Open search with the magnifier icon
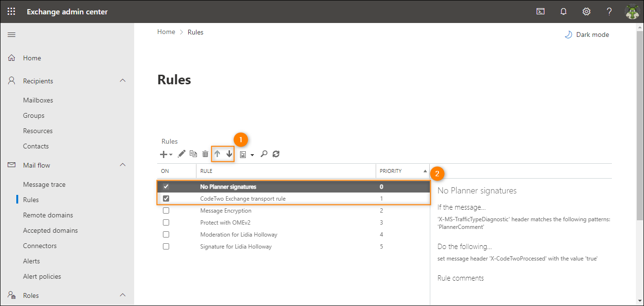The image size is (644, 306). [x=264, y=154]
